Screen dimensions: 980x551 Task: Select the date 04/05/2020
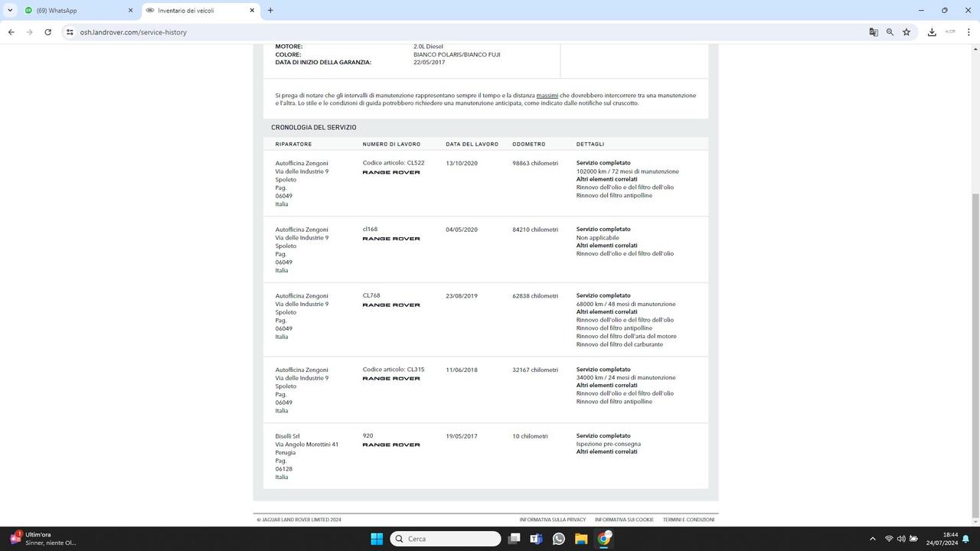(x=462, y=230)
